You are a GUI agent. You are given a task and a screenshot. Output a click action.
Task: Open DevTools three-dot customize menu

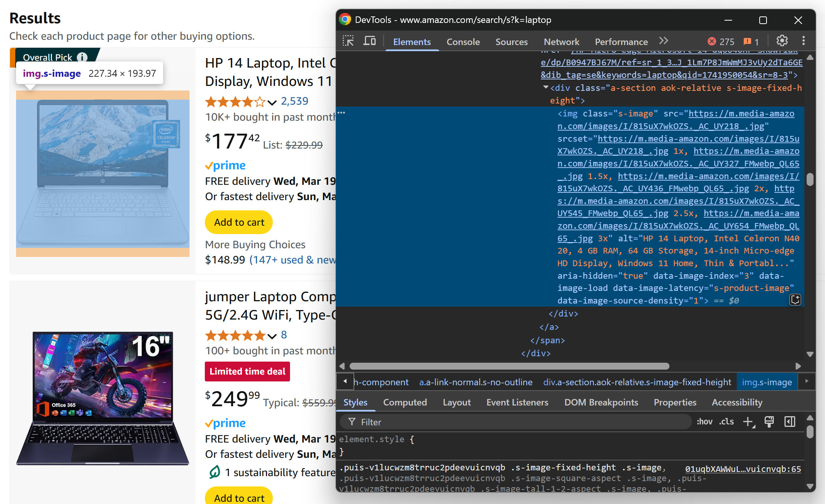pyautogui.click(x=804, y=41)
